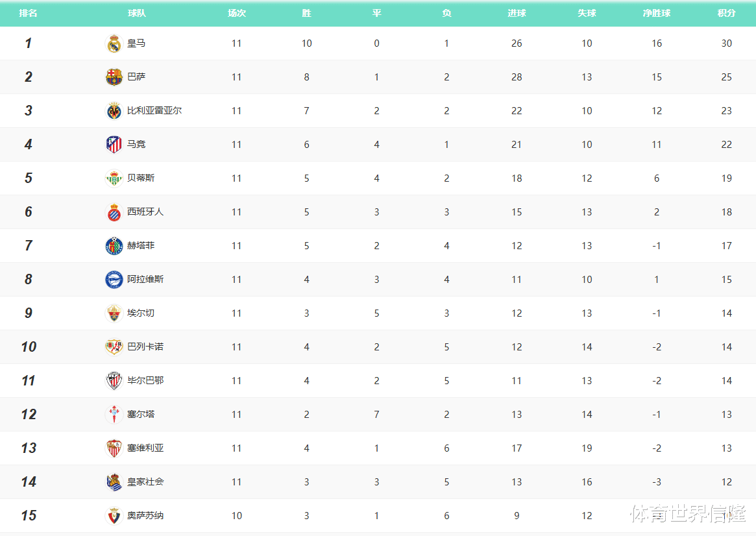Click the Espanyol club crest

114,212
